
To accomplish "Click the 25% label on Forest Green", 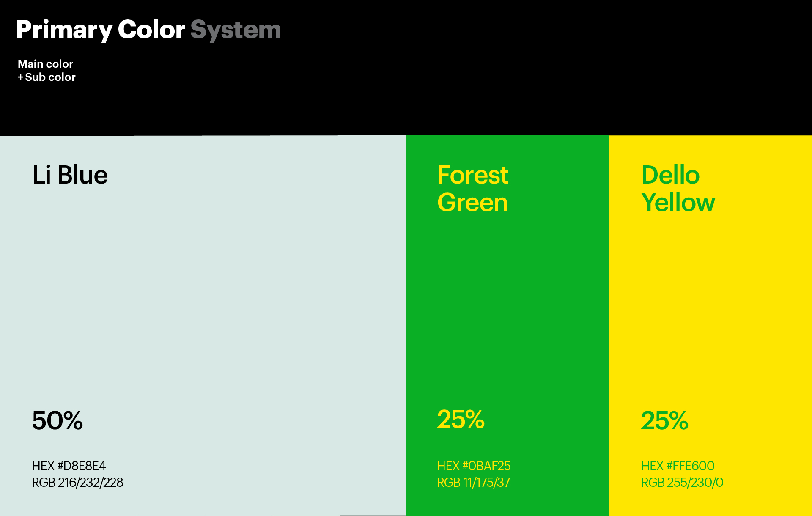I will click(461, 419).
